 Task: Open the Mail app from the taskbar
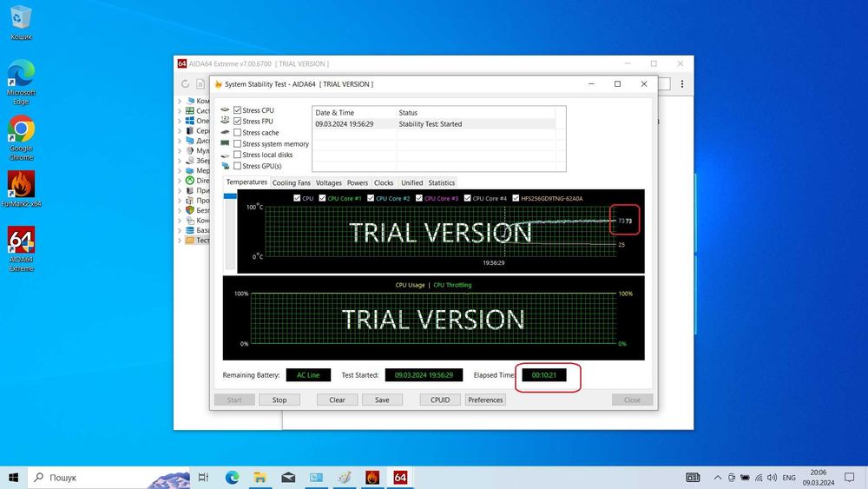(x=288, y=478)
